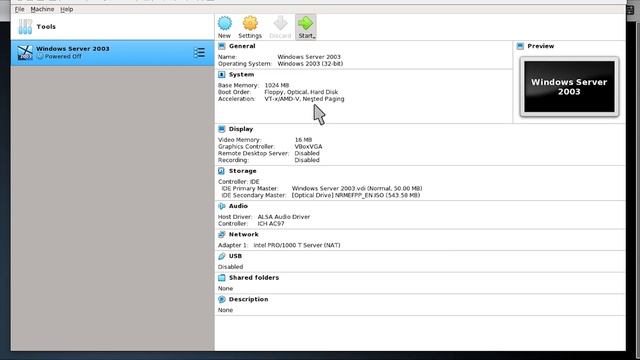This screenshot has height=360, width=640.
Task: Open the Audio section heading
Action: point(238,206)
